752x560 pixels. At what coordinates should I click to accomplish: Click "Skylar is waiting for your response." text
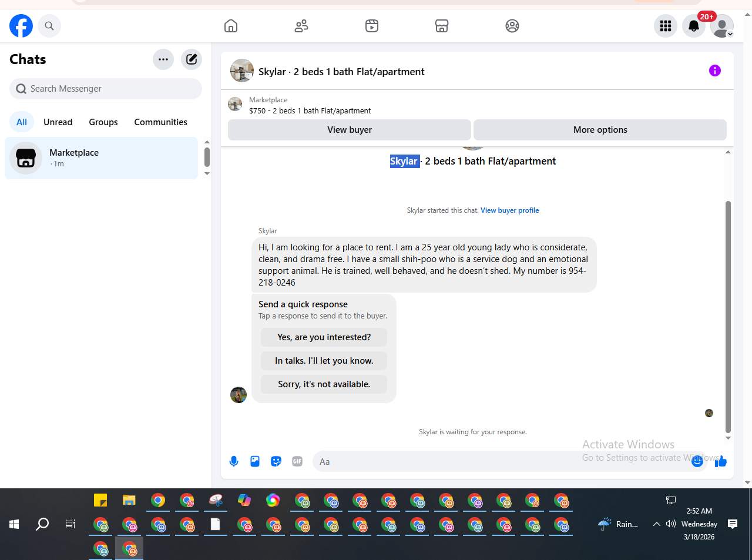(x=473, y=432)
